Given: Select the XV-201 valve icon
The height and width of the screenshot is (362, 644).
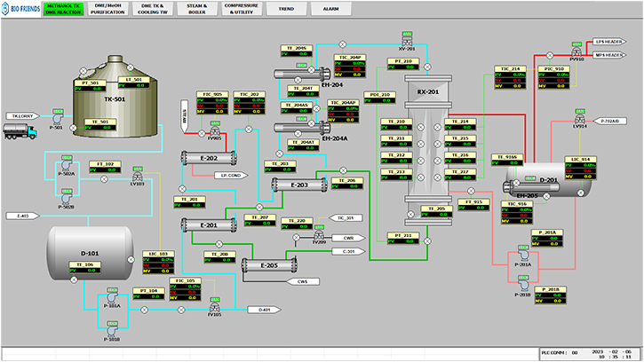Looking at the screenshot, I should point(407,42).
